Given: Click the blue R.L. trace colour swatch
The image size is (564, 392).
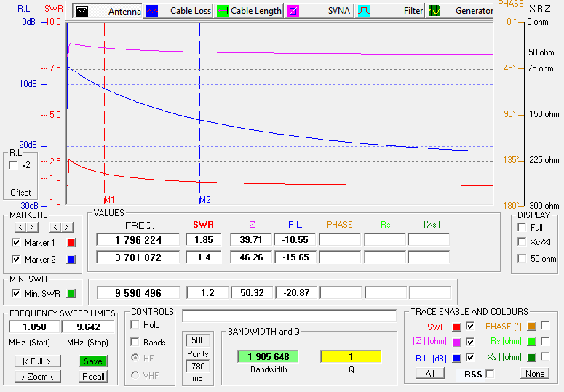Looking at the screenshot, I should coord(456,357).
